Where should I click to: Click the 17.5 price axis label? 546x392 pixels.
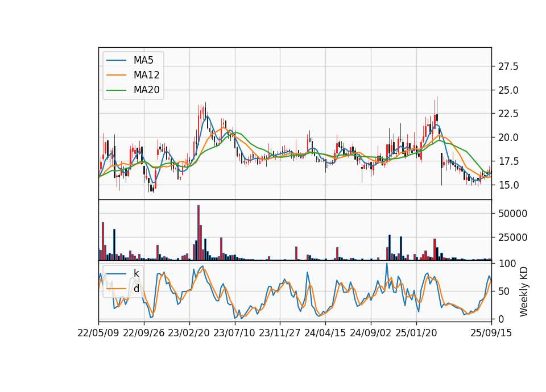coord(508,161)
